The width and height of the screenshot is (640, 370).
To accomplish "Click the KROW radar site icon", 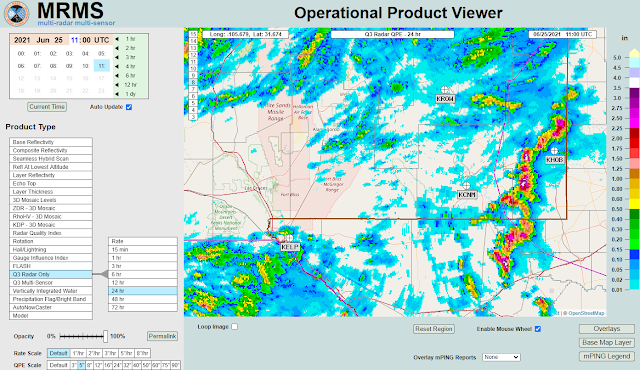I will tap(444, 90).
